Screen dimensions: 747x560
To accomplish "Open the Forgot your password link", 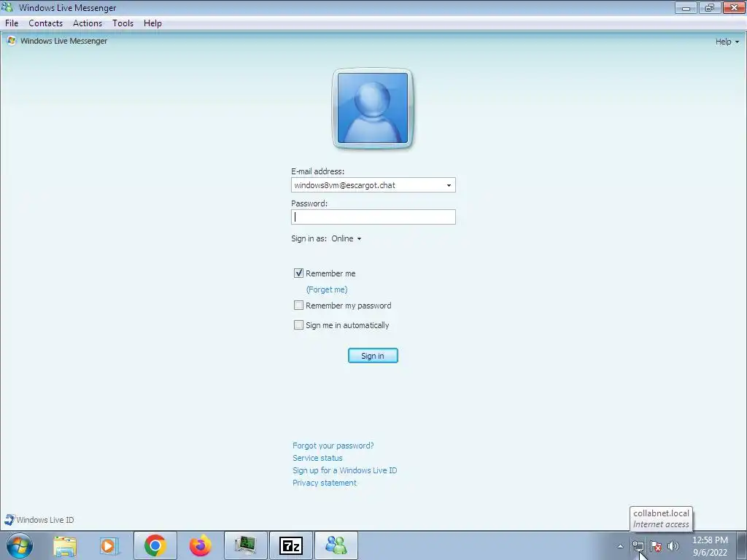I will click(x=333, y=446).
